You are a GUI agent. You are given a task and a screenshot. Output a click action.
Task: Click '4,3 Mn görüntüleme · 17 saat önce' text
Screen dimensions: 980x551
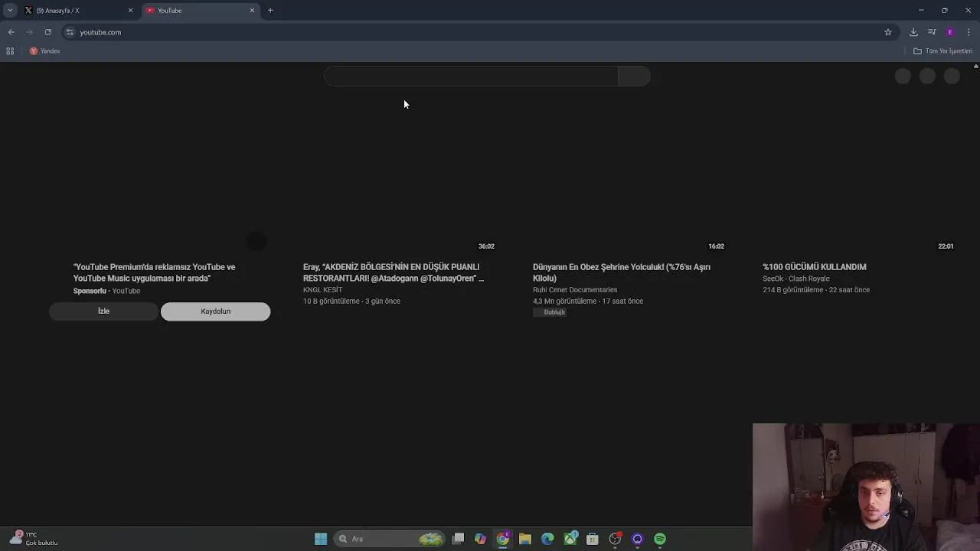588,302
